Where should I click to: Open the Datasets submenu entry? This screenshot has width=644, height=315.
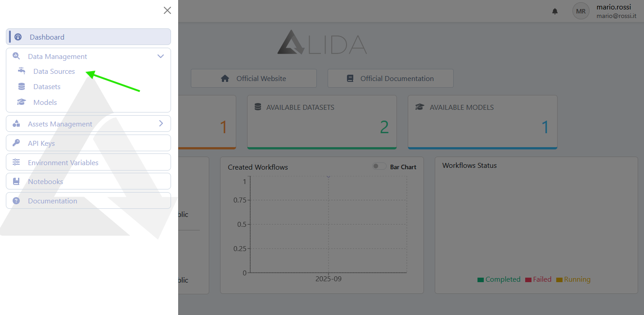coord(47,86)
